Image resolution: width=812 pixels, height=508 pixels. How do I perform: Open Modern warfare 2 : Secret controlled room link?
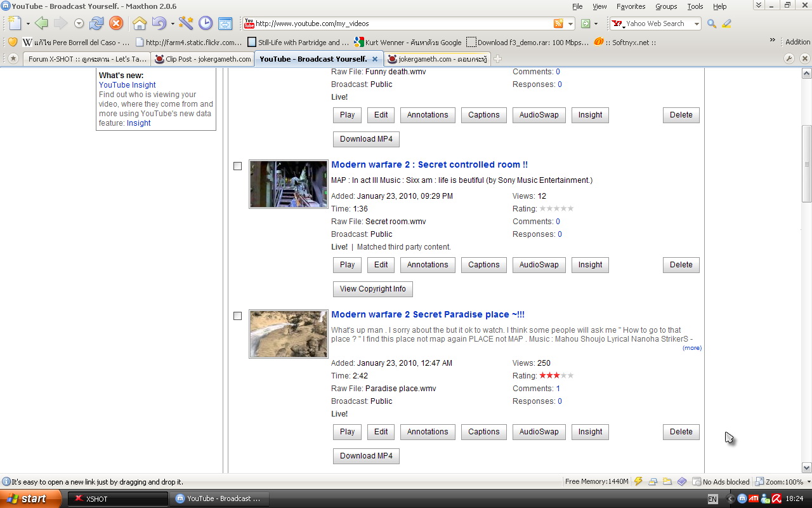point(429,164)
